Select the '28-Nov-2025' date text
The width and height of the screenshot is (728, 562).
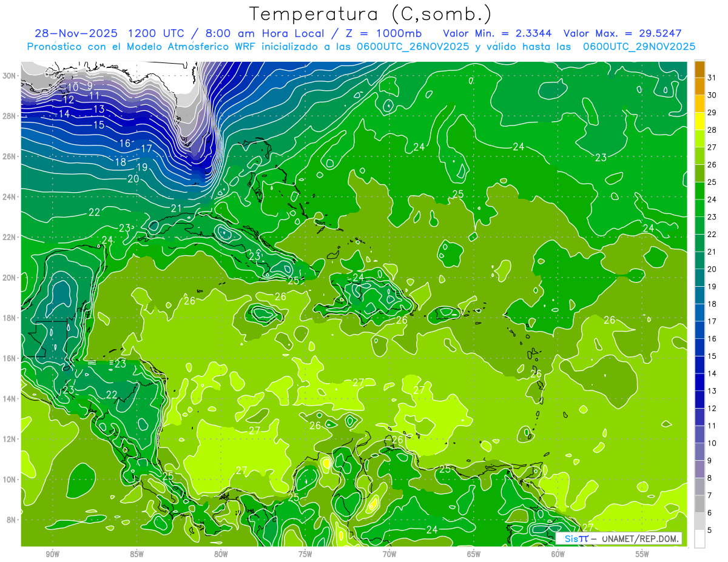point(76,33)
